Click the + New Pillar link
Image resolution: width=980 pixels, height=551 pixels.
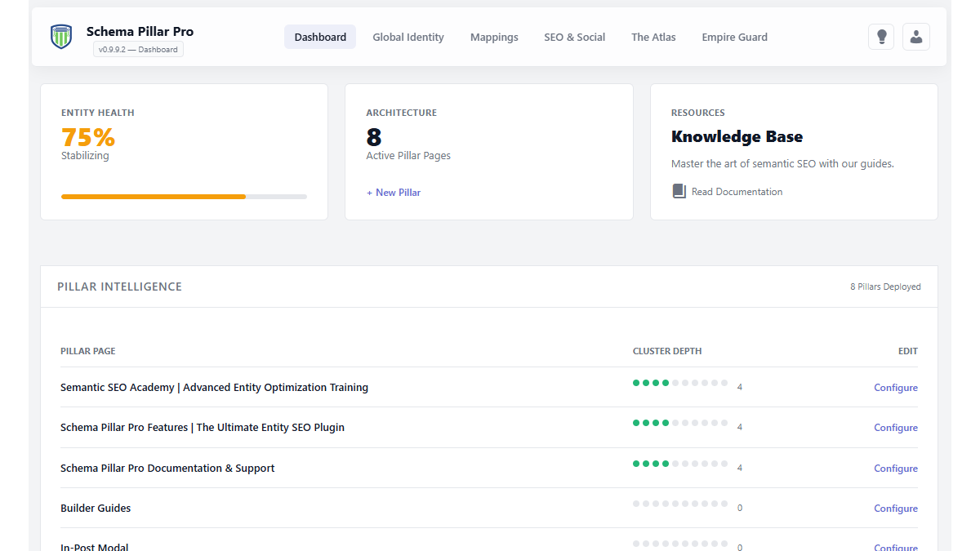coord(394,192)
